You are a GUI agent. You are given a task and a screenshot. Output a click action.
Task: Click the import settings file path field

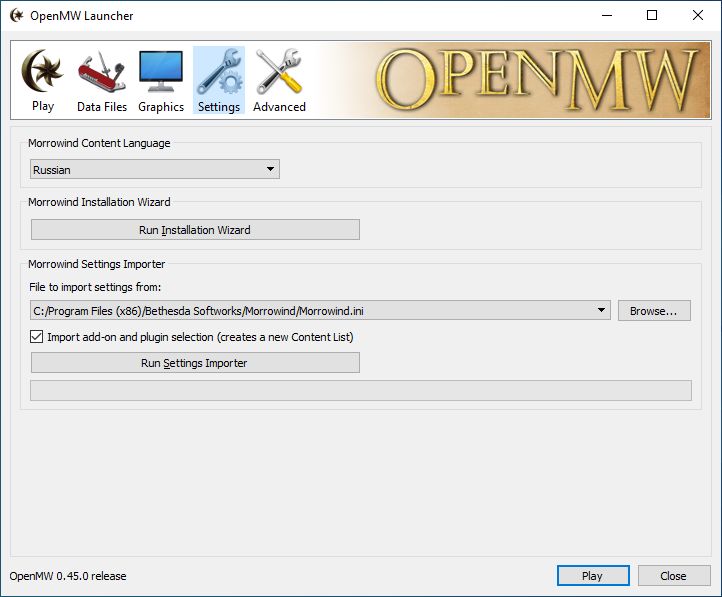click(x=310, y=311)
